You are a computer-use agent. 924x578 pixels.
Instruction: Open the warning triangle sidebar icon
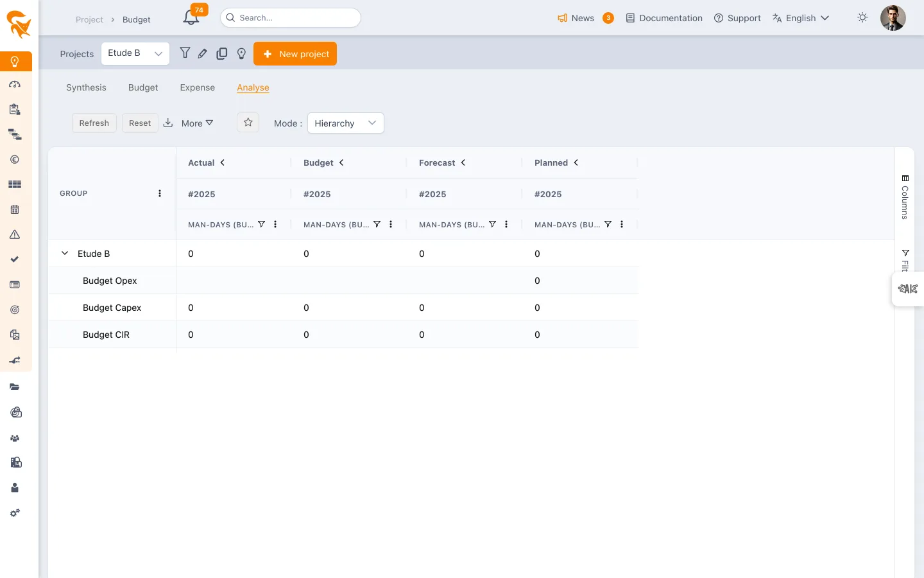tap(15, 234)
